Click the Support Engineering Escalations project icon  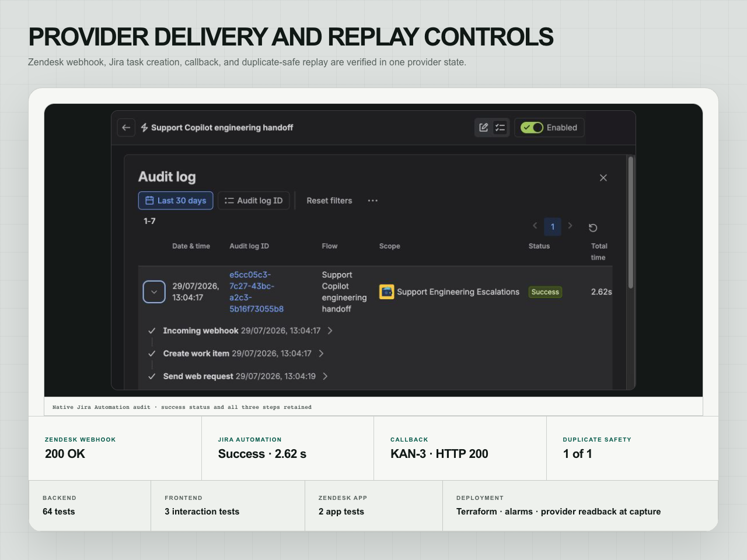(386, 292)
